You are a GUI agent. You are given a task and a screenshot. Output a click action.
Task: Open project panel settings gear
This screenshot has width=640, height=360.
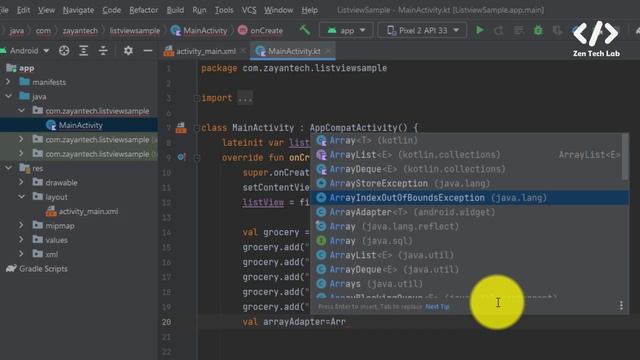click(x=128, y=51)
